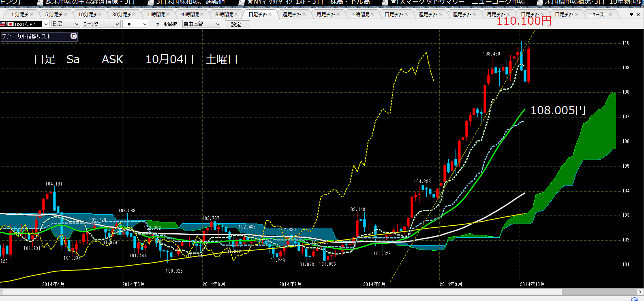
Task: Click the 100.825 low price label
Action: 174,271
